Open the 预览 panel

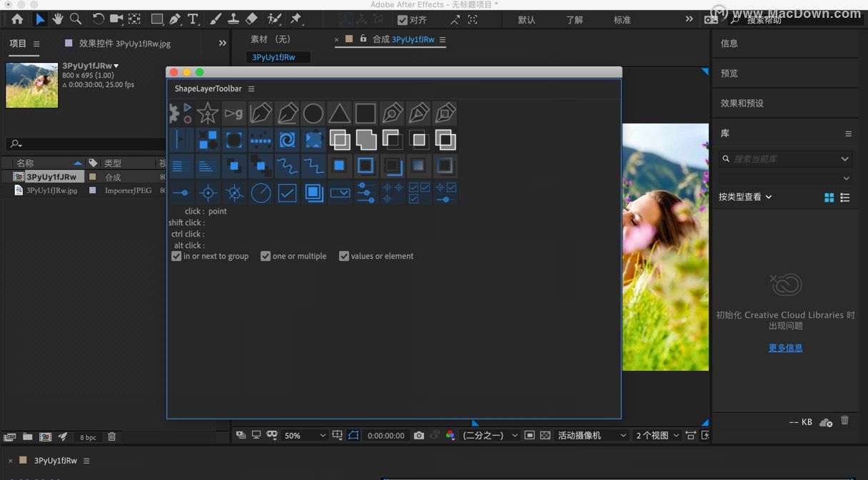(x=730, y=73)
